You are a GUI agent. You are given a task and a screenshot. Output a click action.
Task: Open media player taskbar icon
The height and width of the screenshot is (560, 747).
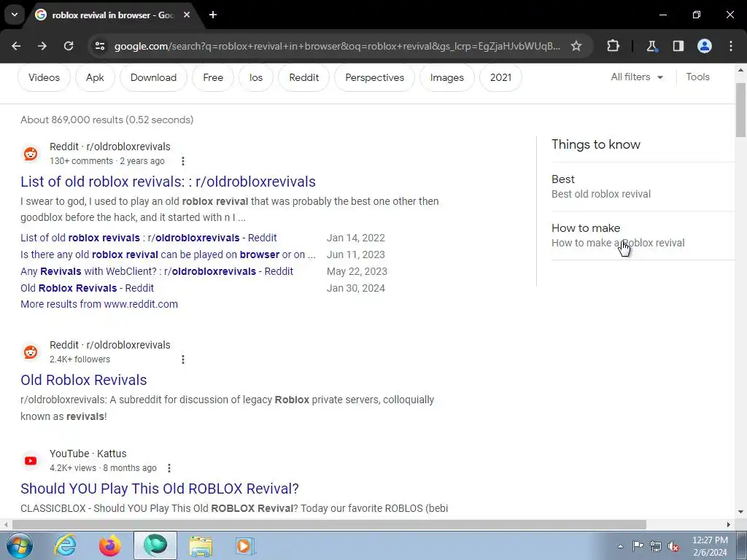coord(245,545)
